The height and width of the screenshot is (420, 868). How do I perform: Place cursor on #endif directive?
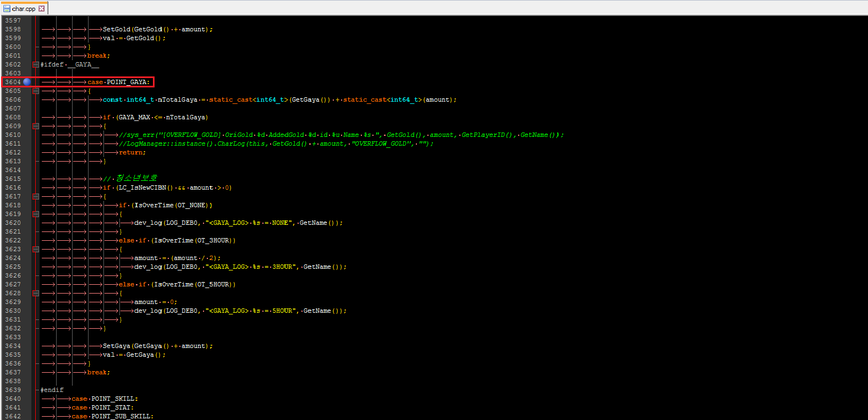pos(52,390)
